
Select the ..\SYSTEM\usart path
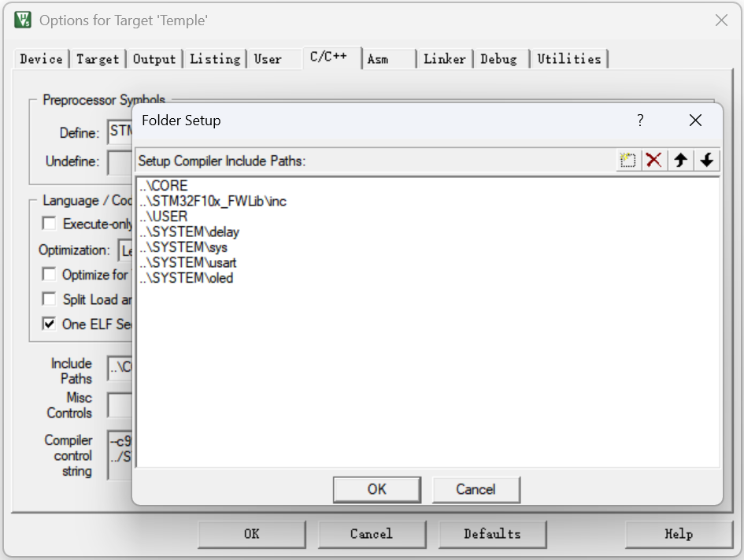[x=188, y=262]
